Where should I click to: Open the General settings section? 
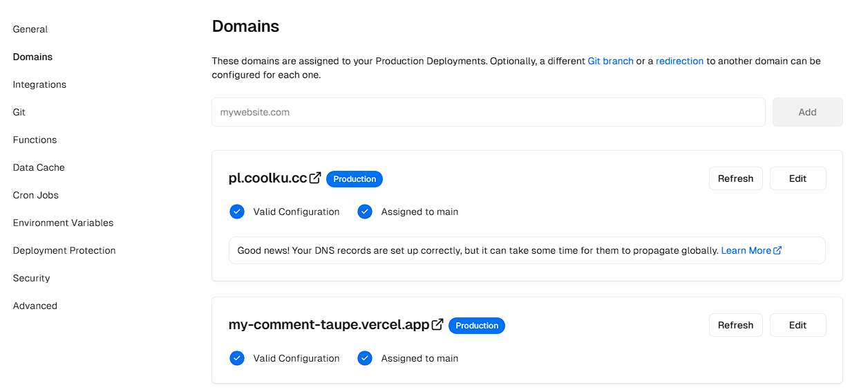click(x=30, y=29)
